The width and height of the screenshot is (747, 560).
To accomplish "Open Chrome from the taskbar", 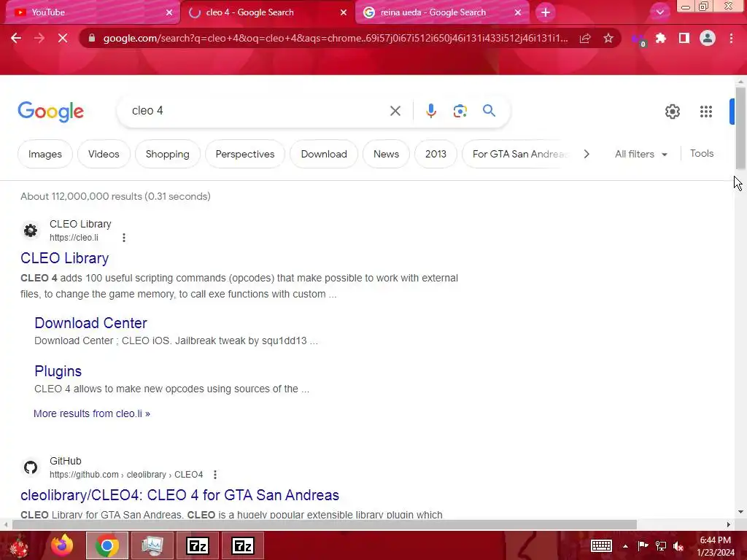I will pos(107,545).
